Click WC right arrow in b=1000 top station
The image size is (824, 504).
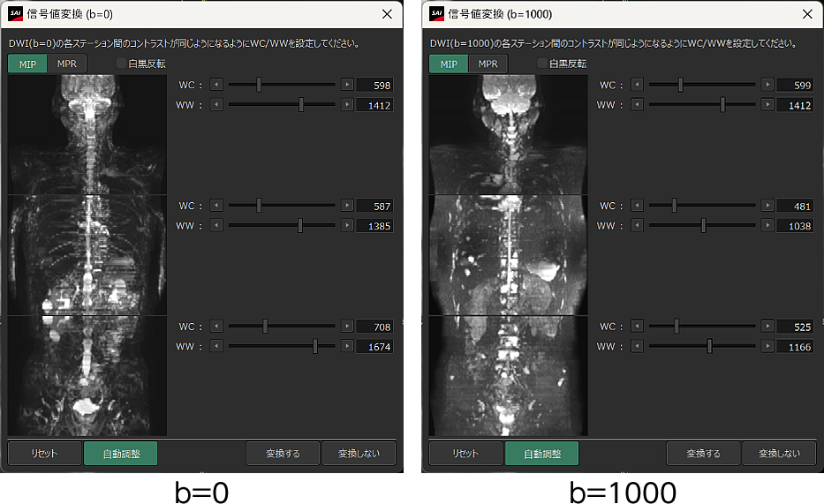tap(767, 86)
